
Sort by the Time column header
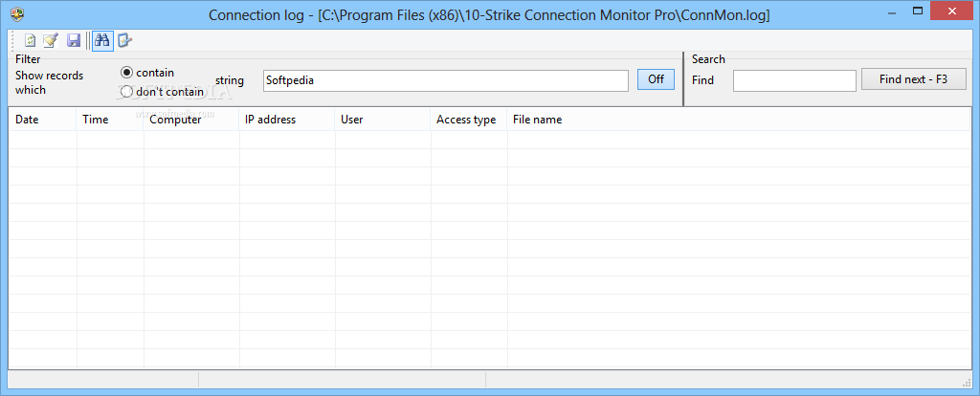point(110,120)
